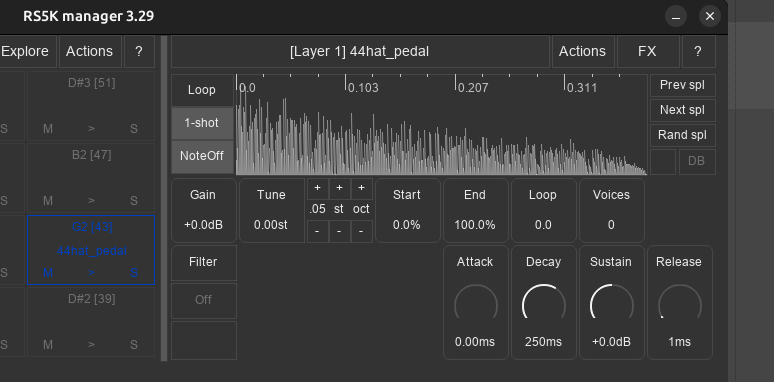Open the left panel help question mark
This screenshot has width=774, height=382.
click(139, 51)
